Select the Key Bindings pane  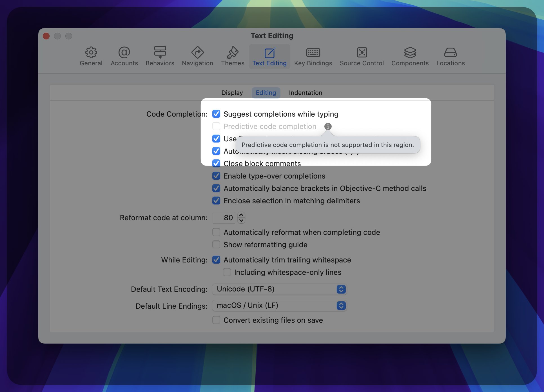tap(313, 56)
